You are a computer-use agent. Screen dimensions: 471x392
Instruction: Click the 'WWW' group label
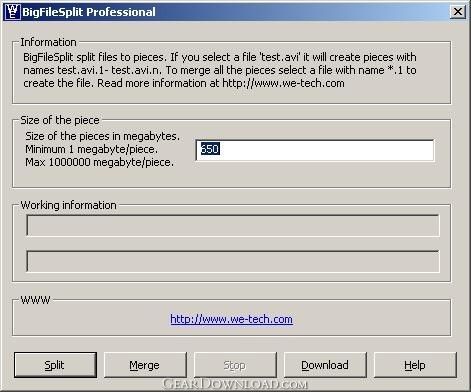(35, 300)
